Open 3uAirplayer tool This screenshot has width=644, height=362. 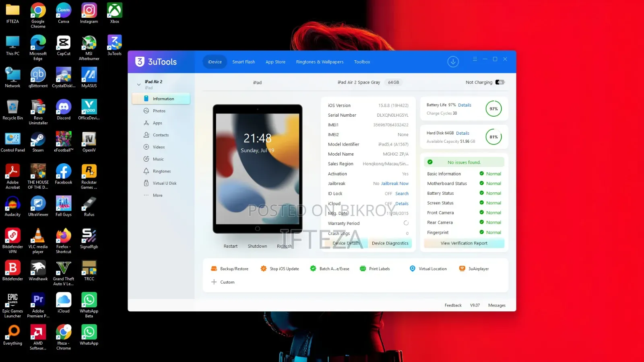[x=474, y=269]
